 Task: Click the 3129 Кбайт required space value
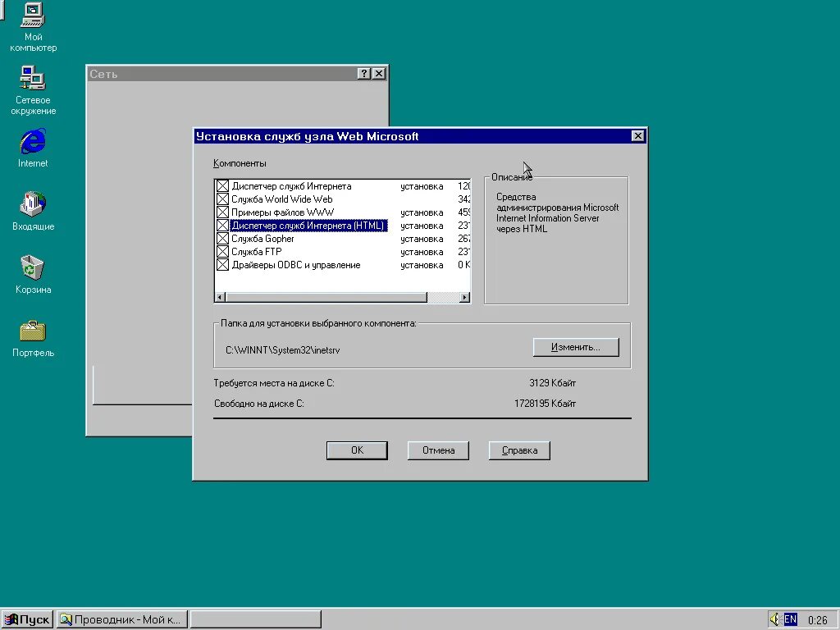(552, 383)
